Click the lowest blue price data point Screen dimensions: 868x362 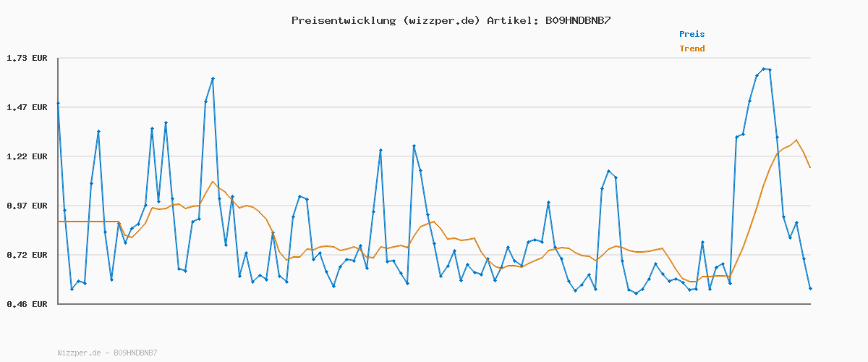636,293
